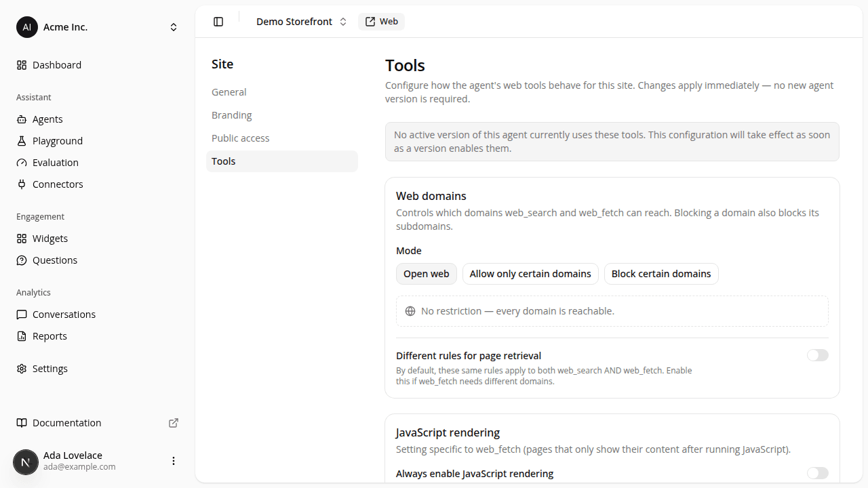
Task: Open Widgets page
Action: pos(98,239)
